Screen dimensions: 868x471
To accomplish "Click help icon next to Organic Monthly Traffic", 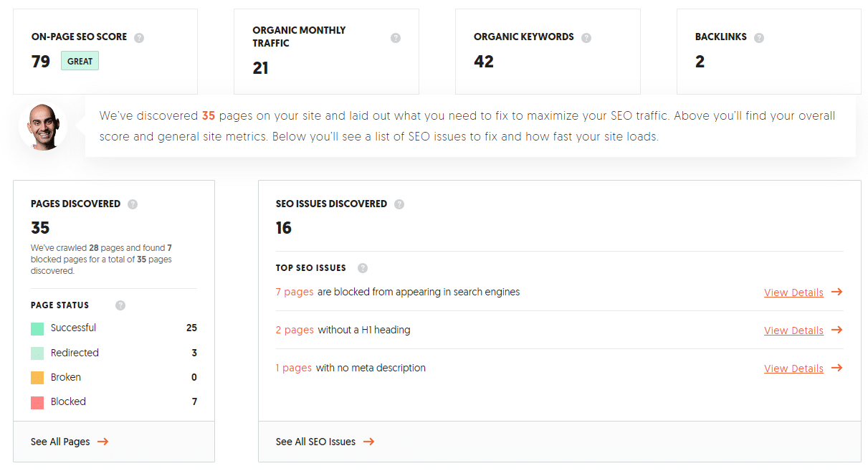I will point(396,37).
